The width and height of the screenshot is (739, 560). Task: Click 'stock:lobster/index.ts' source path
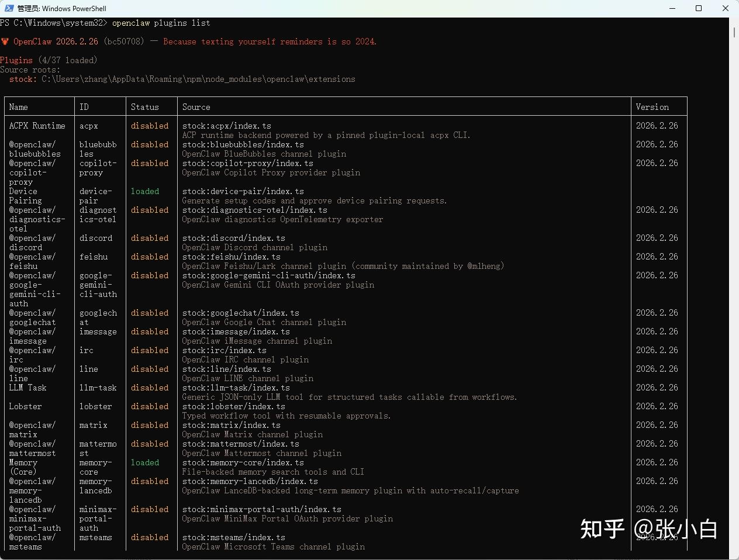234,406
